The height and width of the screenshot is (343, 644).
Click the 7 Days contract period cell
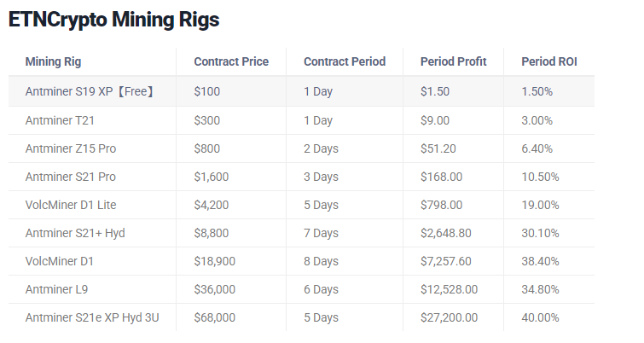(x=321, y=233)
